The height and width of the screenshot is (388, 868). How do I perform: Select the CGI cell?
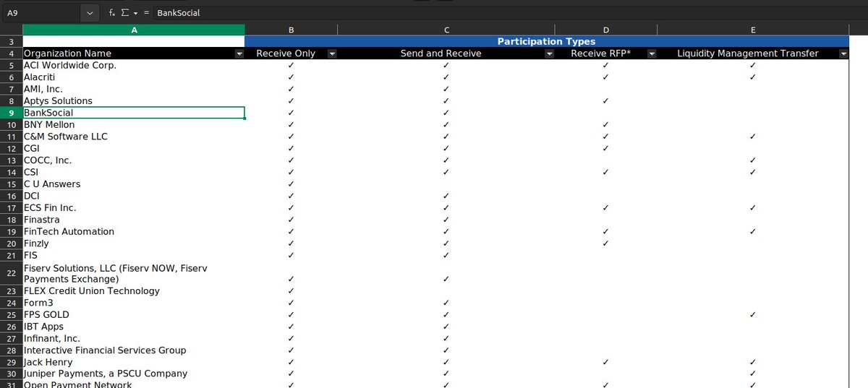pyautogui.click(x=134, y=149)
